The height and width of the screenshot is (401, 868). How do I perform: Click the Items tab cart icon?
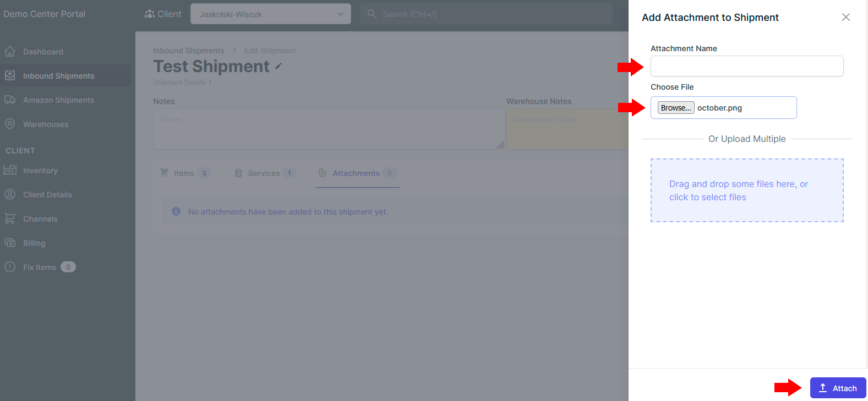[164, 173]
